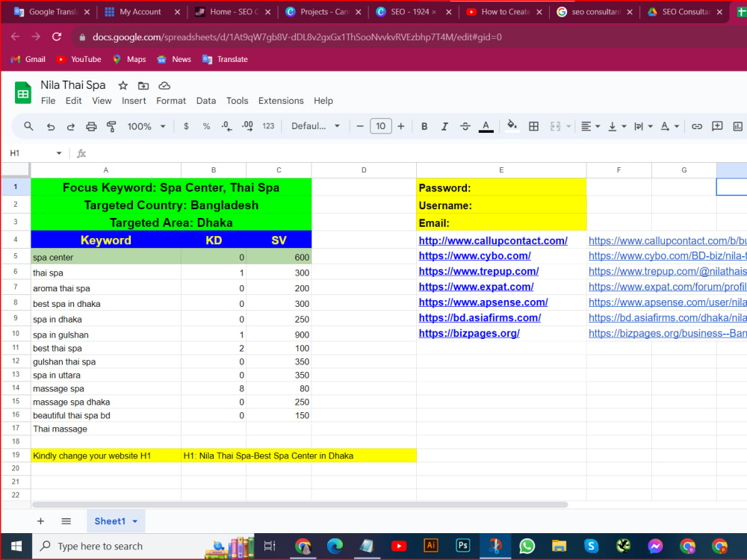
Task: Click the Insert comment icon
Action: point(717,126)
